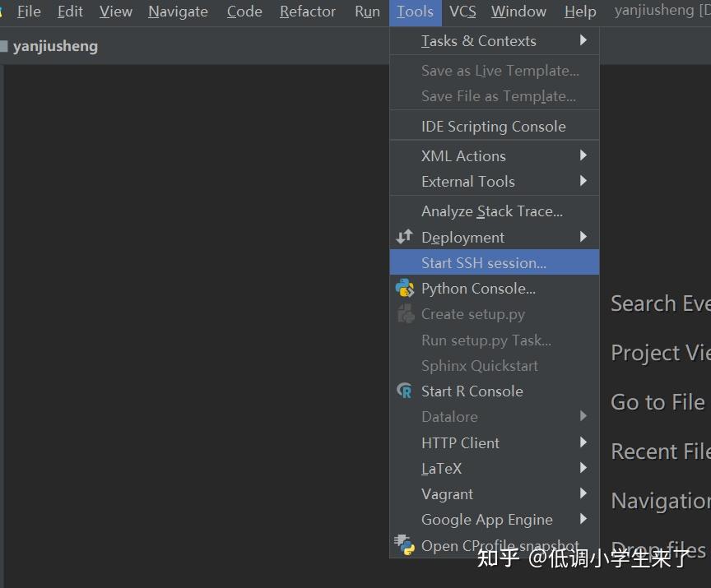711x588 pixels.
Task: Open the Navigate menu
Action: click(x=178, y=12)
